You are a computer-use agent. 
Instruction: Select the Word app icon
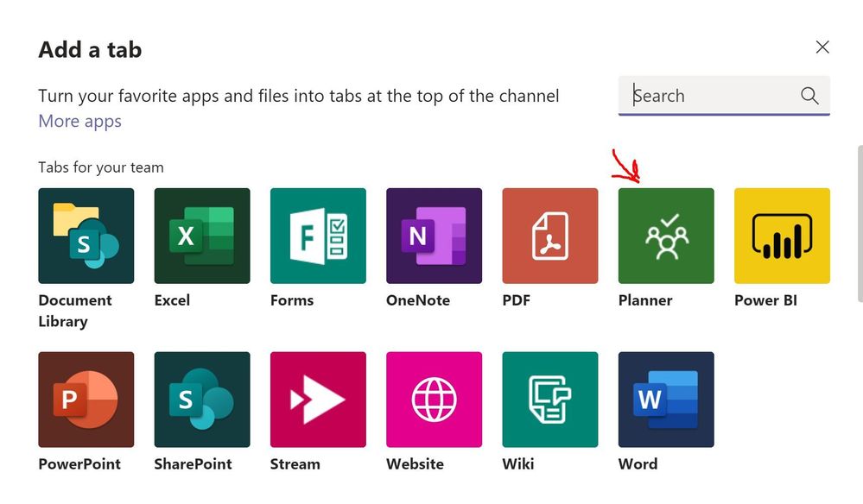(x=666, y=400)
